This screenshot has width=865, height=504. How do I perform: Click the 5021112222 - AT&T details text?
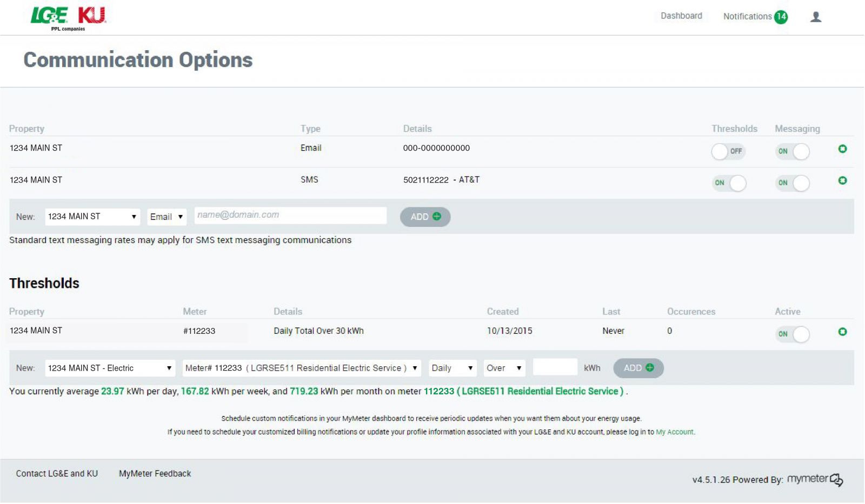click(x=441, y=180)
